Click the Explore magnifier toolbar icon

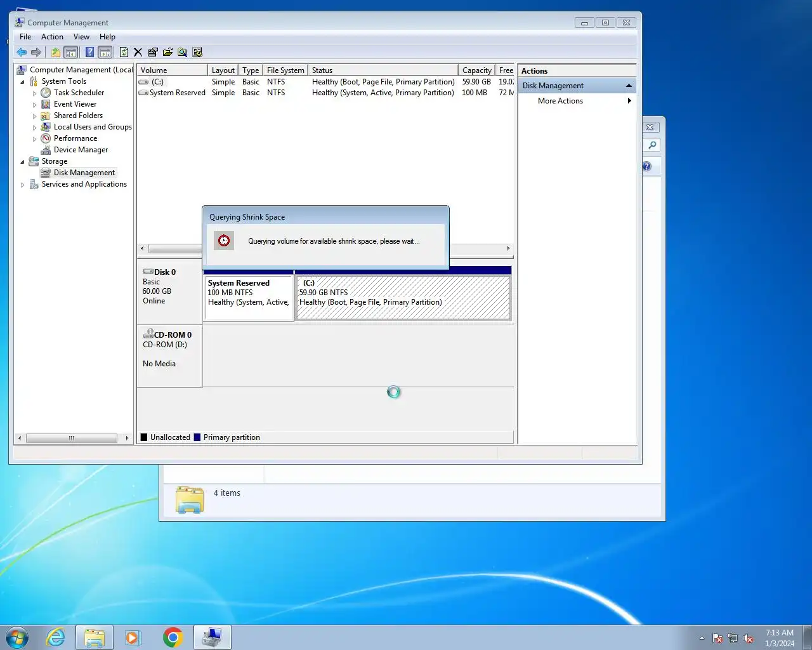tap(182, 53)
